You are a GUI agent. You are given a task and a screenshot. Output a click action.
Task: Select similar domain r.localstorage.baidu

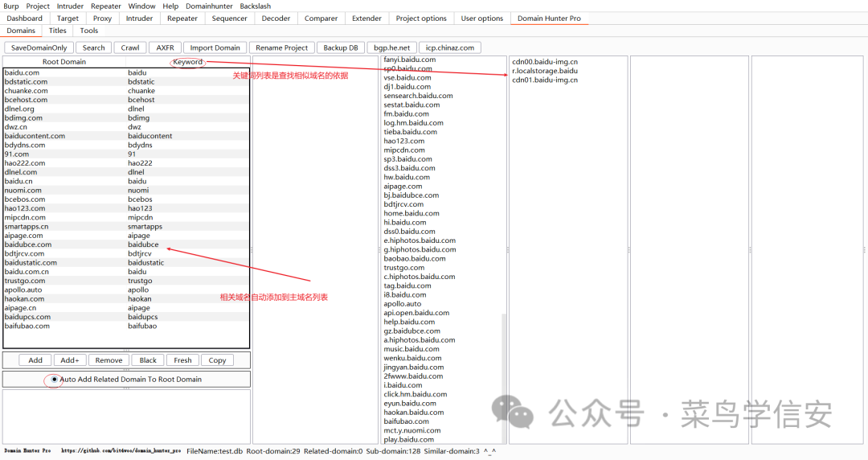click(x=545, y=71)
